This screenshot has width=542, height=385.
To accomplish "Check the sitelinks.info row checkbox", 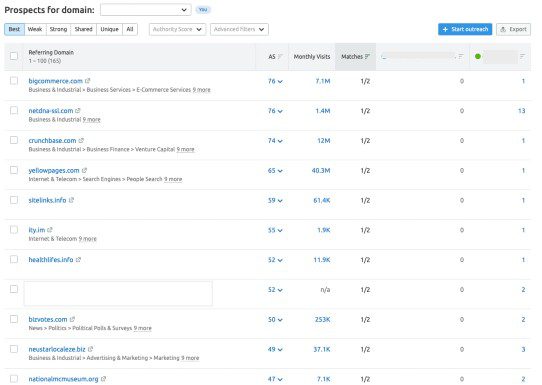I will coord(14,200).
